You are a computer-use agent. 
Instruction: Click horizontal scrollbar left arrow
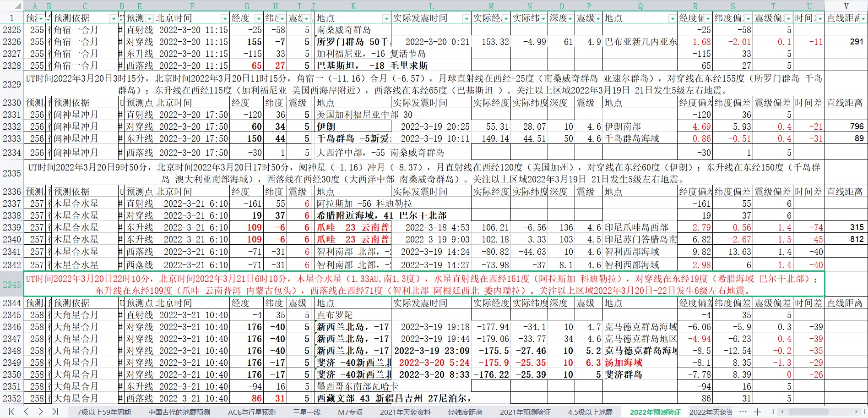point(782,412)
